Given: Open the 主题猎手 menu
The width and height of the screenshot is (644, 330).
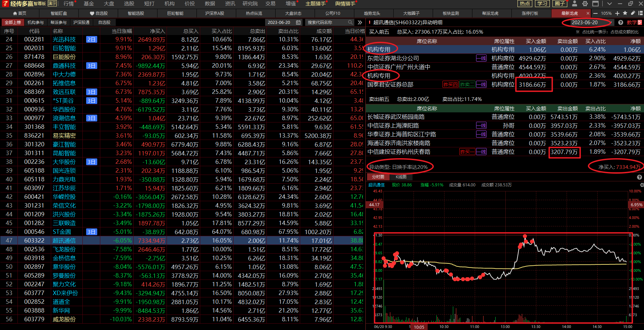Looking at the screenshot, I should pos(316,4).
